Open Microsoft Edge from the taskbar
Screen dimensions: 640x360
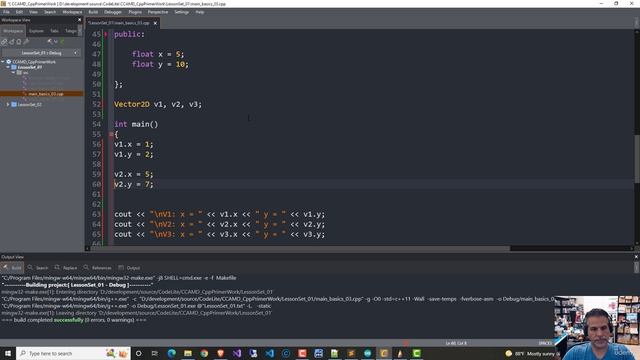[171, 353]
